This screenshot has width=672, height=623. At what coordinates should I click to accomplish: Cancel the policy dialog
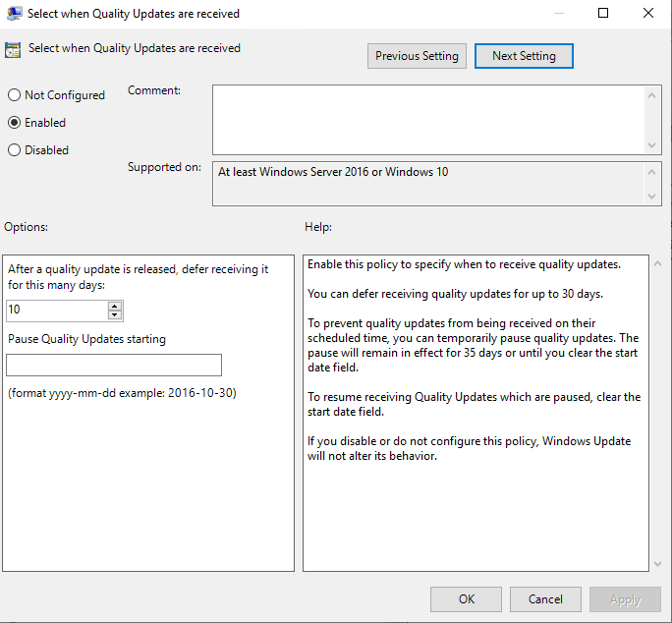tap(545, 599)
